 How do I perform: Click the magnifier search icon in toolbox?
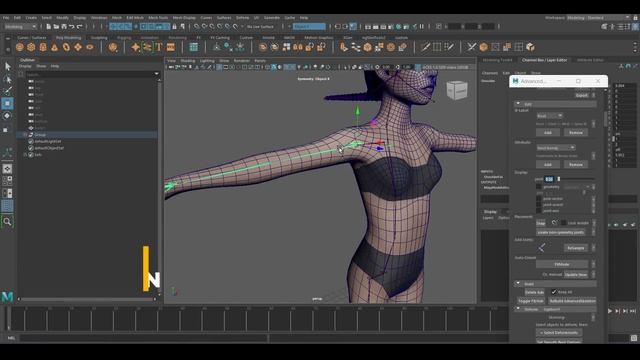point(7,222)
